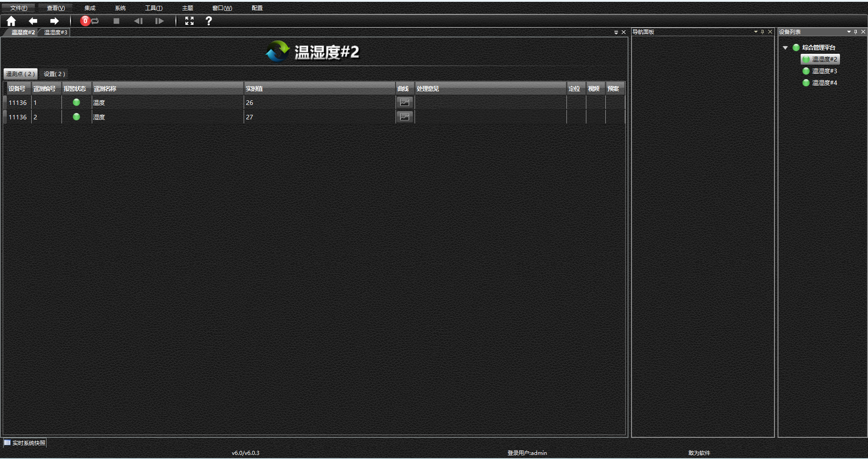Open the 主题 menu
The image size is (868, 459).
188,8
